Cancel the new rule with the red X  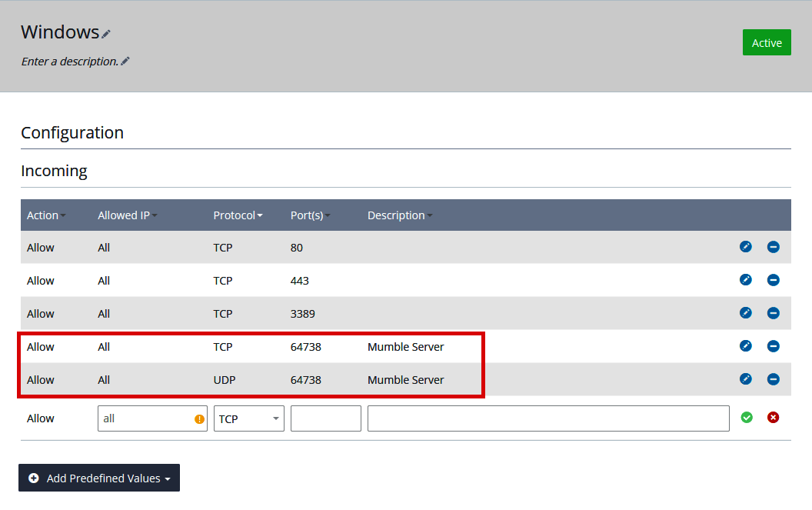(x=773, y=417)
